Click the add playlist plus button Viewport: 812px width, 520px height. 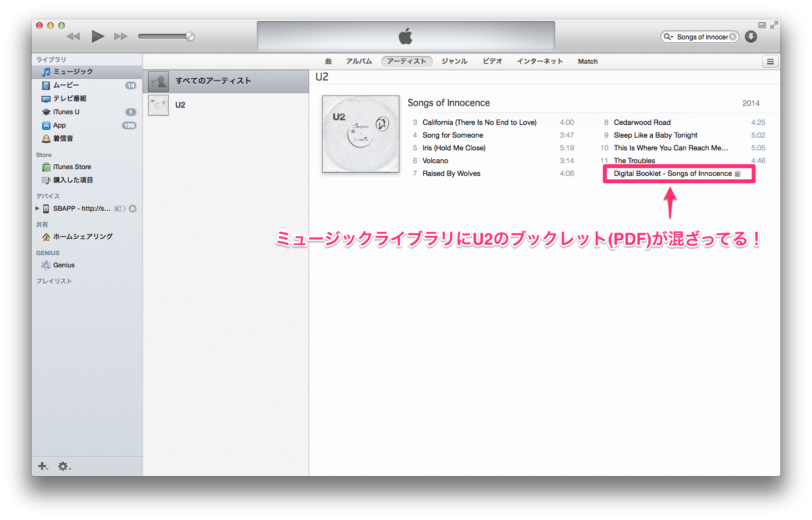point(43,466)
